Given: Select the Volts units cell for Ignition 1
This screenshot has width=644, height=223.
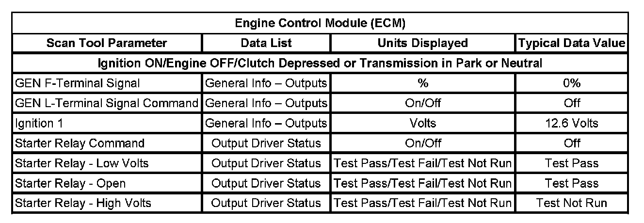Looking at the screenshot, I should [x=422, y=123].
